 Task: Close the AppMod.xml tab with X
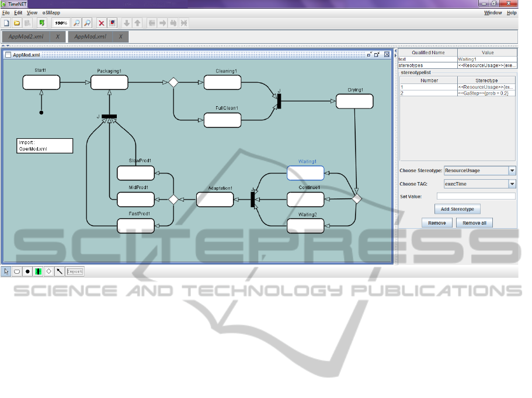(120, 36)
